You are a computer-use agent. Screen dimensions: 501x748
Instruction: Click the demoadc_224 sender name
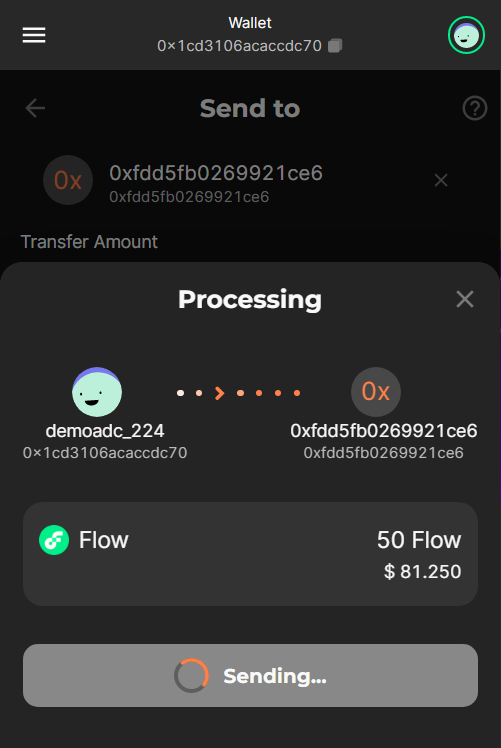(105, 431)
